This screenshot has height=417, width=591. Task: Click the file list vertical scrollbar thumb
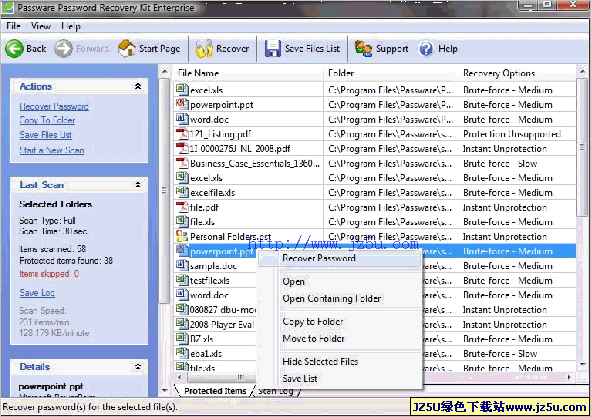[582, 148]
